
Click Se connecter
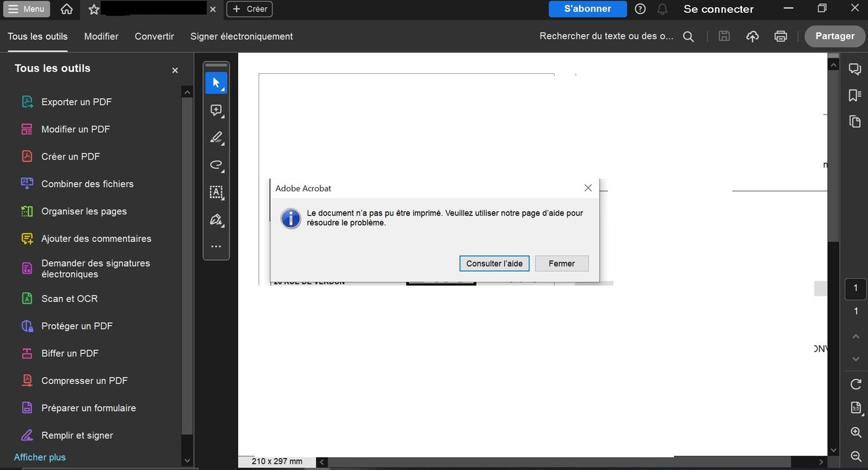[718, 9]
